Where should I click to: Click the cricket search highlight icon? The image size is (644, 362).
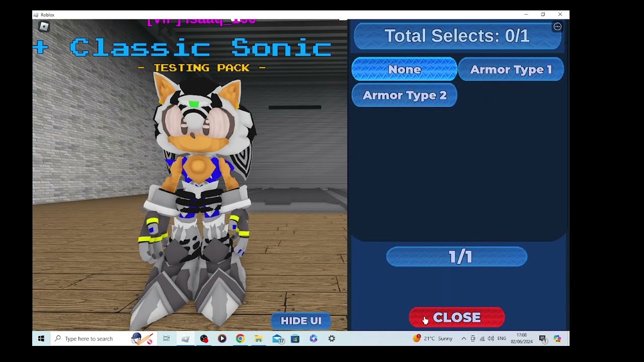tap(142, 339)
